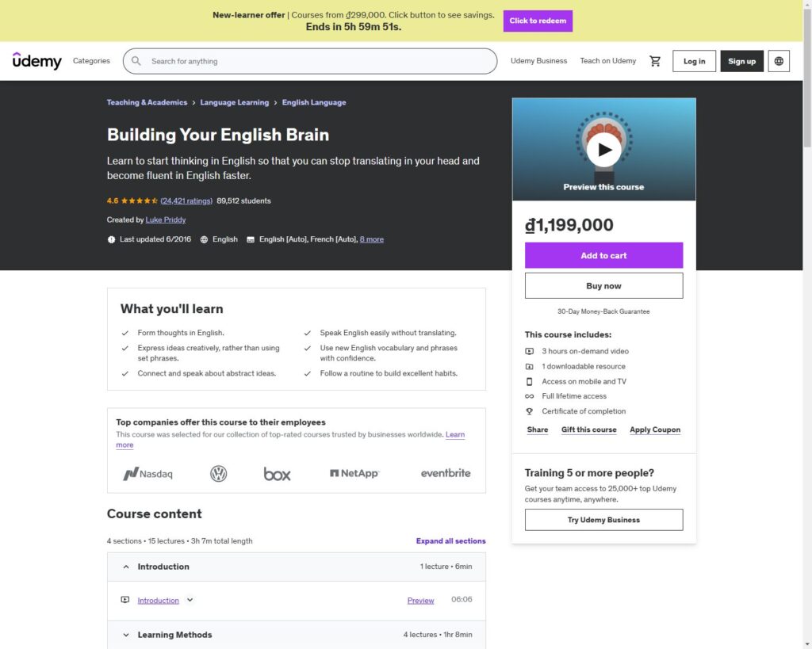Click the Nasdaq company logo
The width and height of the screenshot is (812, 649).
(x=147, y=474)
